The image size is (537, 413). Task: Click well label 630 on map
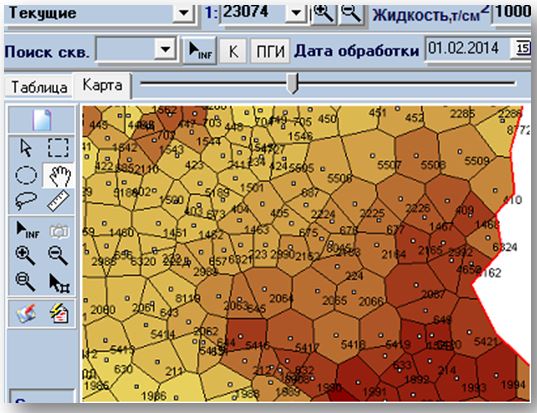(x=123, y=369)
